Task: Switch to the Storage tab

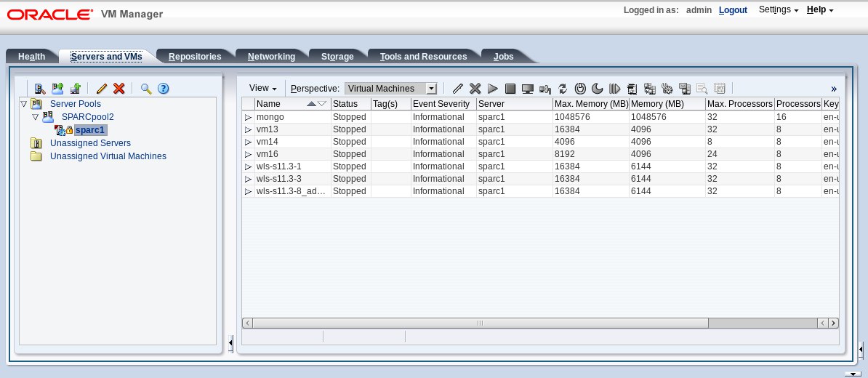Action: (x=337, y=57)
